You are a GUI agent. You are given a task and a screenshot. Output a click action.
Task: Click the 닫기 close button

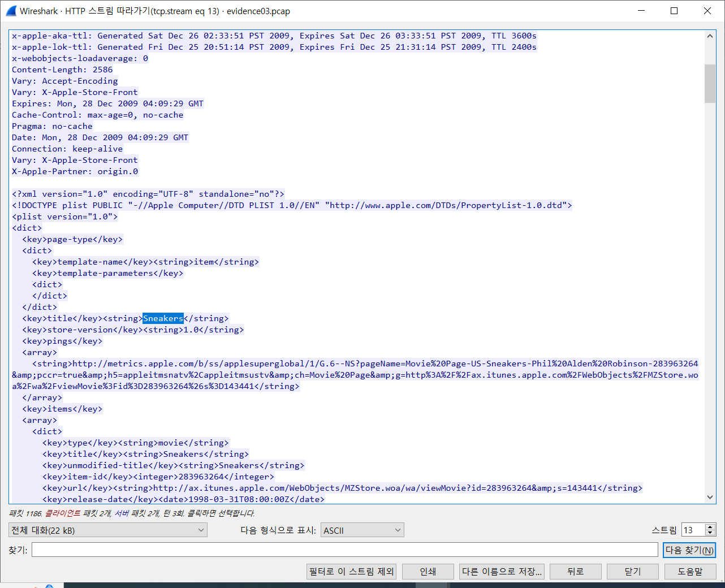point(632,571)
